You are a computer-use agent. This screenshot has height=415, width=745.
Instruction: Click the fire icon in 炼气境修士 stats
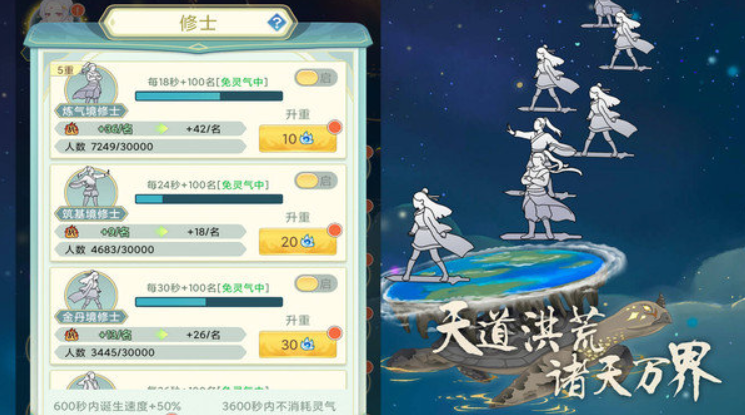(x=71, y=128)
